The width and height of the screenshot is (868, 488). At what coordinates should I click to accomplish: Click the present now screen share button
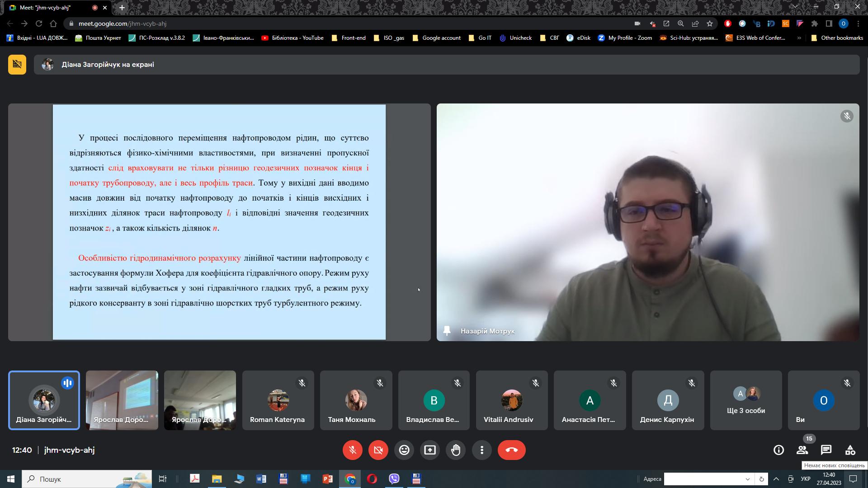click(x=430, y=450)
